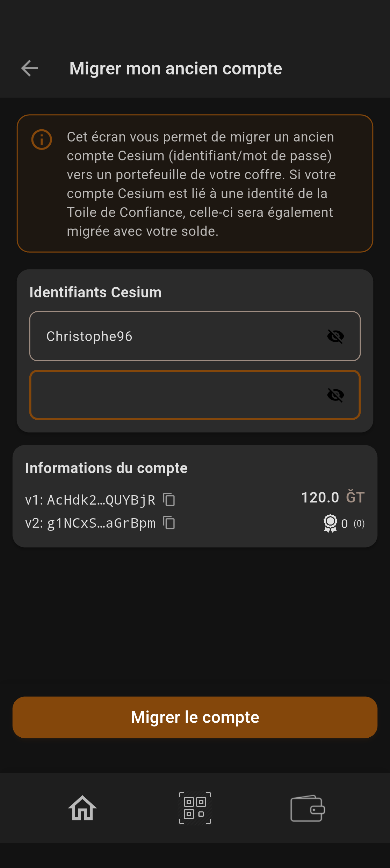Click the certification badge icon
Image resolution: width=390 pixels, height=868 pixels.
click(330, 523)
